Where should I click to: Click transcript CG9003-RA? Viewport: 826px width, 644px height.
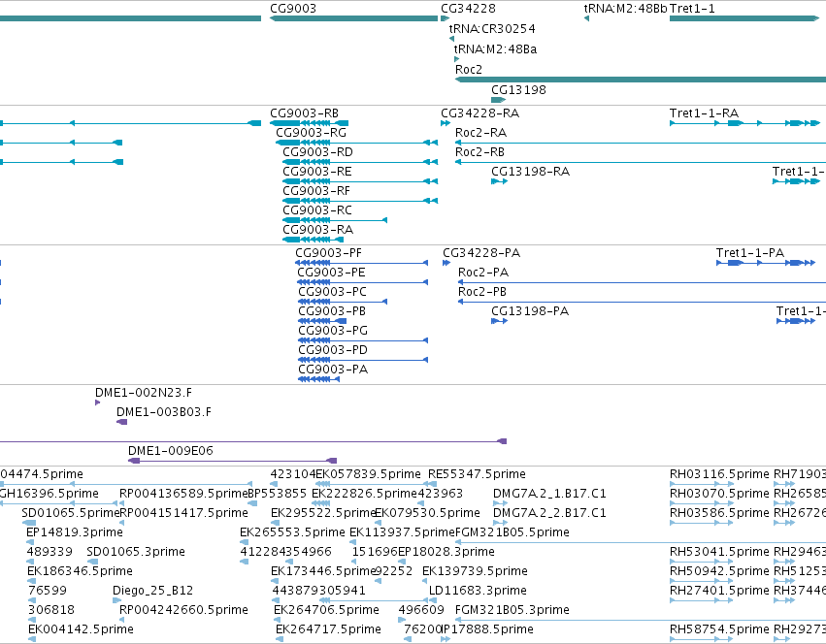(x=313, y=241)
